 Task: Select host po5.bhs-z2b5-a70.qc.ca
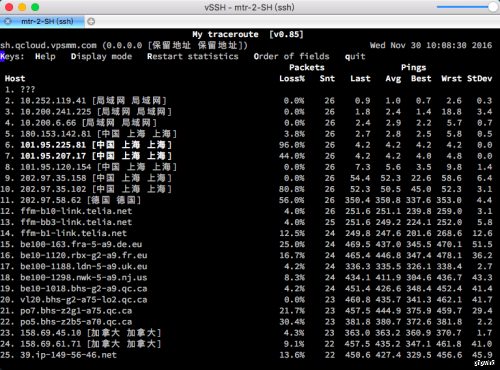click(x=76, y=322)
